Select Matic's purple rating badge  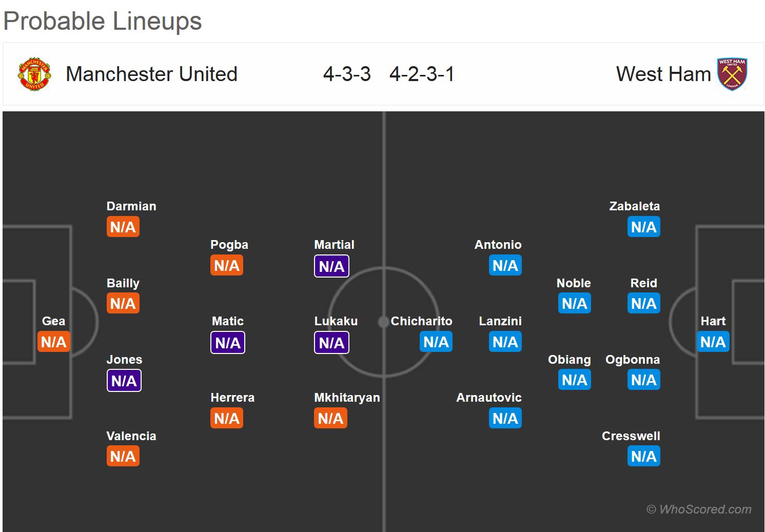click(228, 343)
